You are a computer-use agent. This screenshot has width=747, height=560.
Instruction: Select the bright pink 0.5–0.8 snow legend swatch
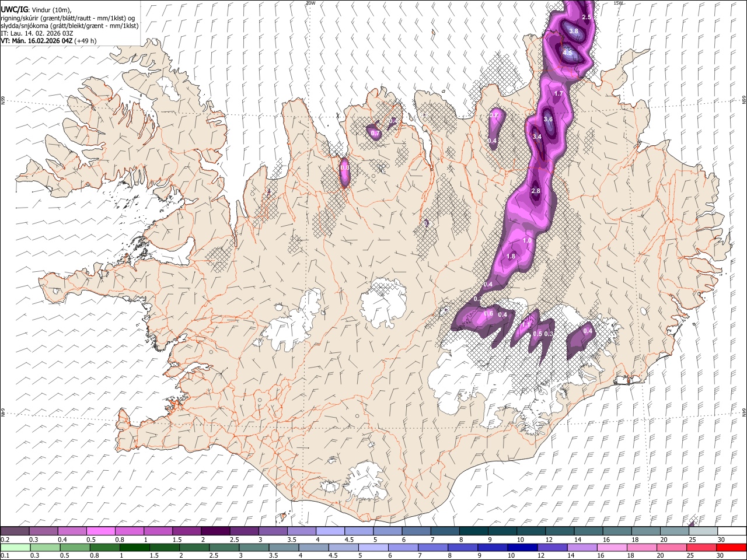[100, 531]
